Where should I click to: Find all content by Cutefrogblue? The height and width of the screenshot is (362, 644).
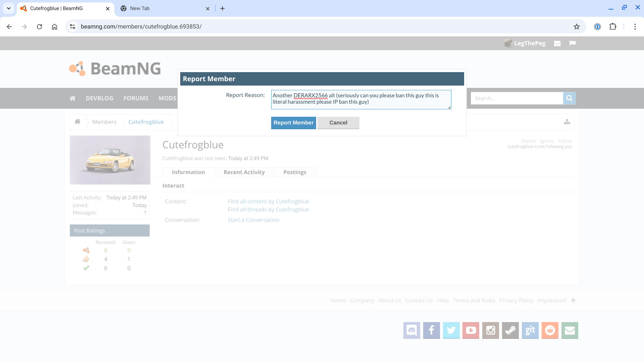coord(268,201)
